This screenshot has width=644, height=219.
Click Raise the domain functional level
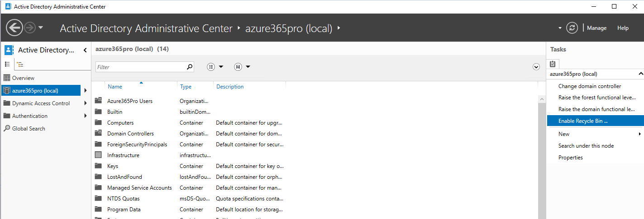(597, 109)
